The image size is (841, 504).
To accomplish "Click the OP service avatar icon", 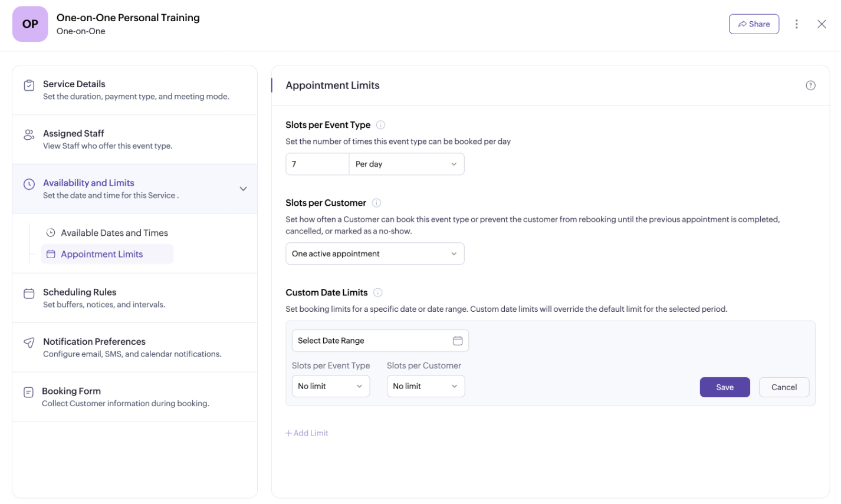I will click(30, 24).
